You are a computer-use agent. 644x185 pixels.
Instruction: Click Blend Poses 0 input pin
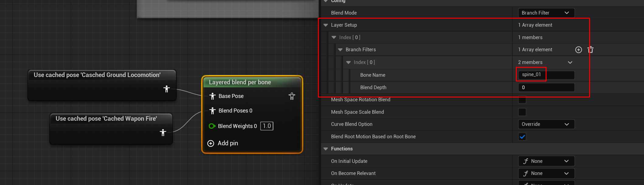[213, 111]
